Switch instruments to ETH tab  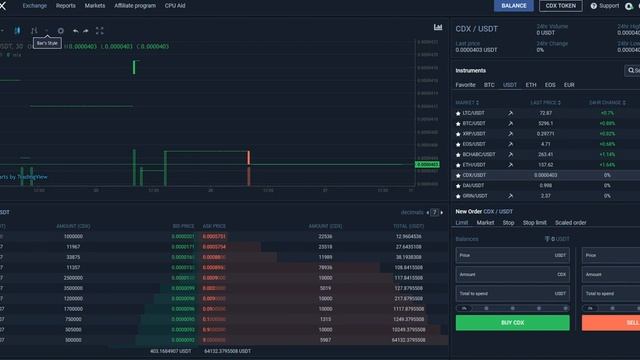point(531,85)
